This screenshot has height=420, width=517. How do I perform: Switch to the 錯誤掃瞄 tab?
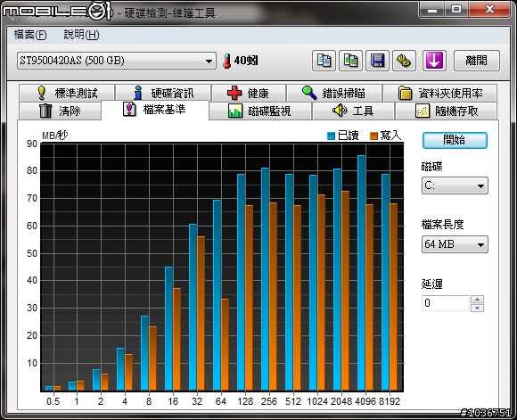[x=334, y=94]
